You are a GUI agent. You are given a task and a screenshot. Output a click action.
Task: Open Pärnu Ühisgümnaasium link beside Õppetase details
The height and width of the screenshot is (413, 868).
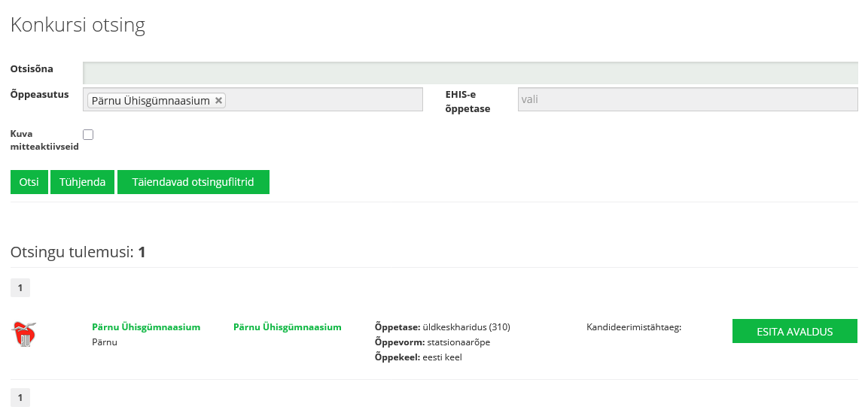pos(287,327)
